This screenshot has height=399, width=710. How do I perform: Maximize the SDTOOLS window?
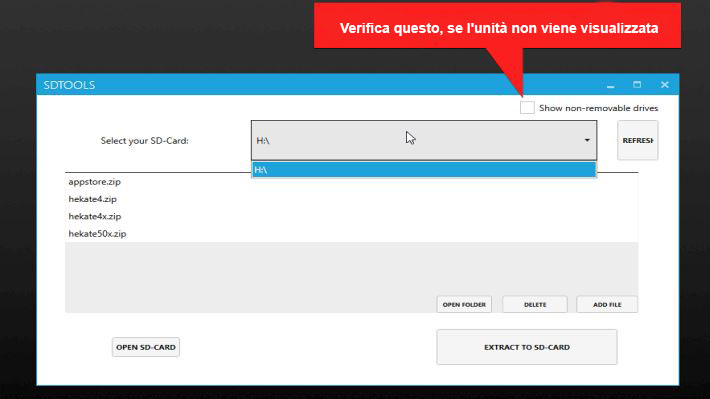(x=637, y=85)
